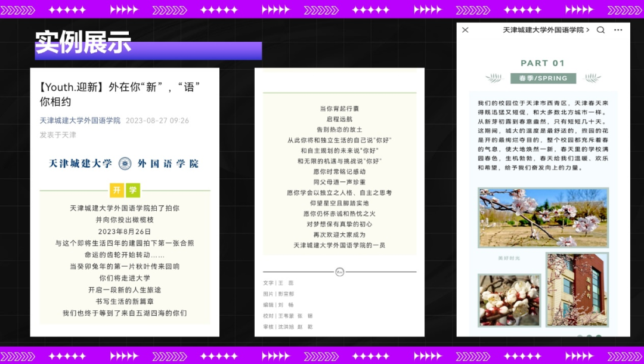Click the line "仰望星空且脚踏实地"

pyautogui.click(x=340, y=203)
